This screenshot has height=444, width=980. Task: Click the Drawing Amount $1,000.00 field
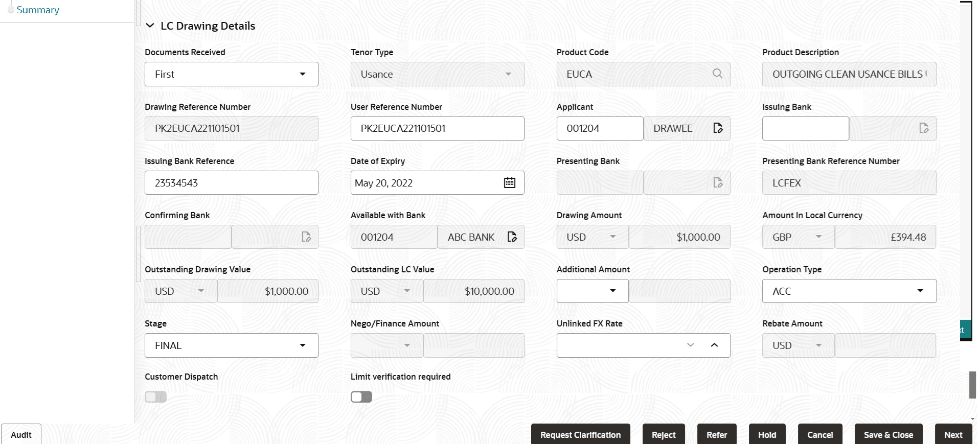[679, 237]
